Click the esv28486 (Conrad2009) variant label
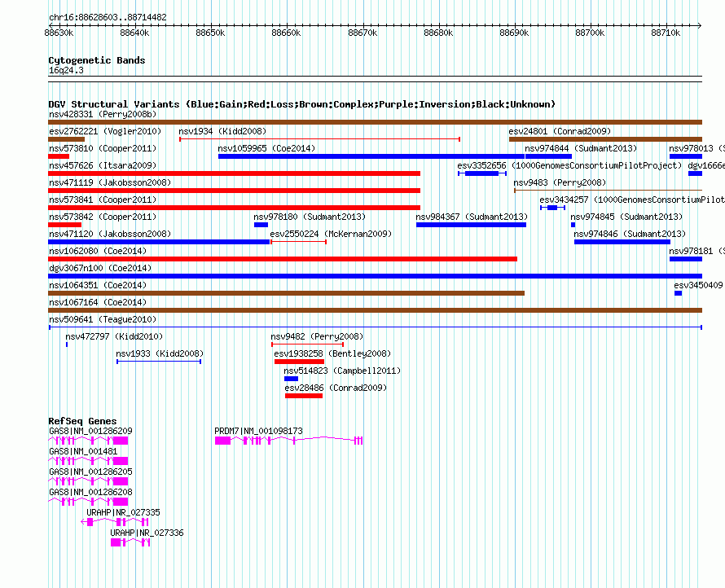The image size is (725, 588). tap(336, 388)
